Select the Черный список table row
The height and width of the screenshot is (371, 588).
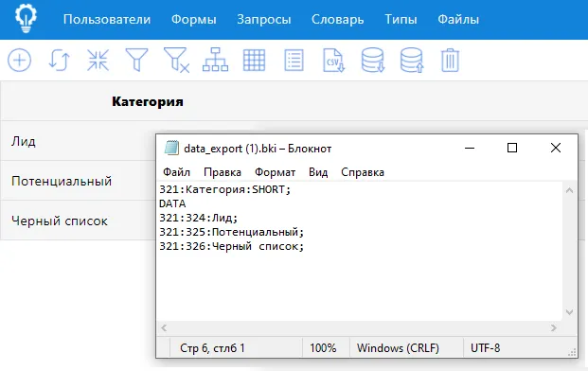pyautogui.click(x=78, y=221)
